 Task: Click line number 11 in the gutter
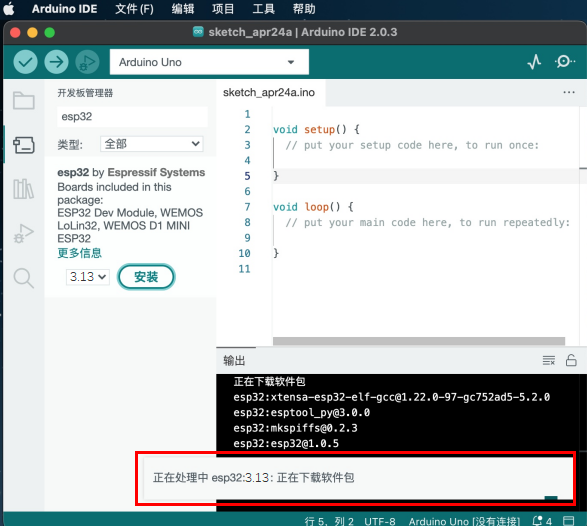tap(244, 269)
